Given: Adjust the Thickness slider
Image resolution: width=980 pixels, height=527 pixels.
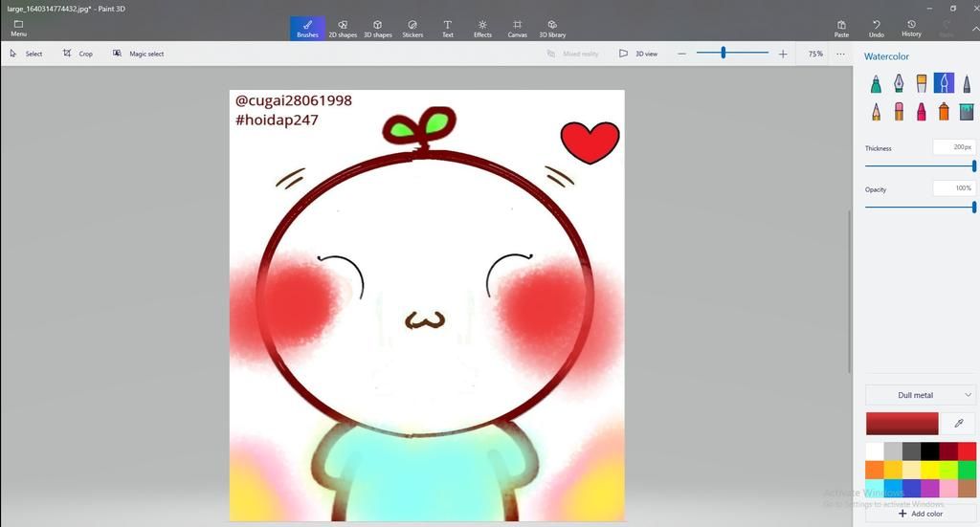Looking at the screenshot, I should pos(920,166).
